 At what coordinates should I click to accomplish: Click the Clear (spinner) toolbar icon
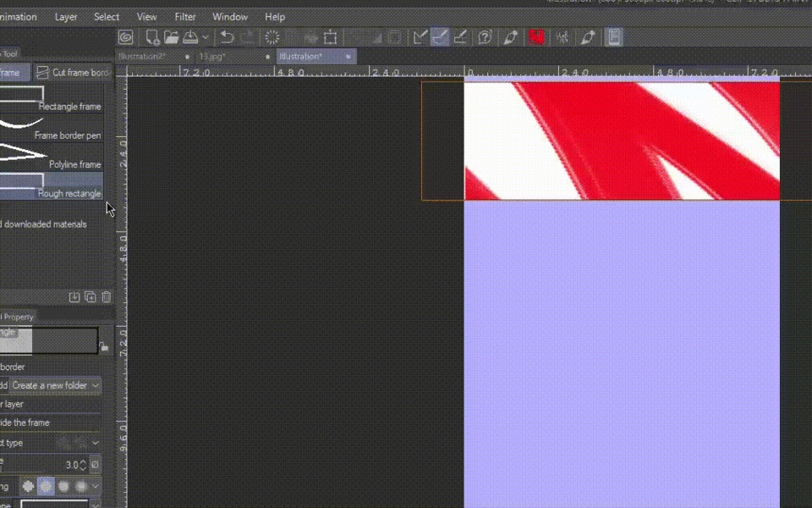point(272,37)
